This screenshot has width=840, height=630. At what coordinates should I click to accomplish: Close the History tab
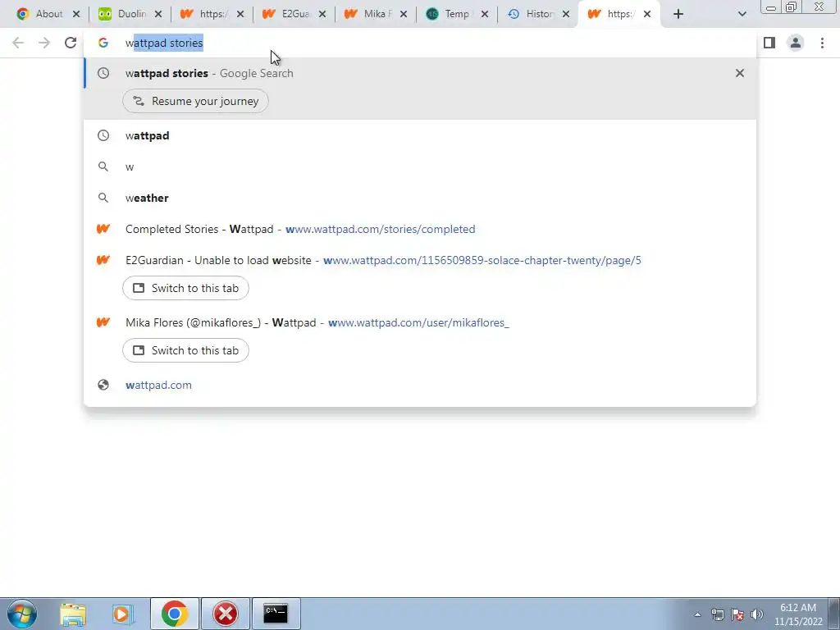(566, 15)
